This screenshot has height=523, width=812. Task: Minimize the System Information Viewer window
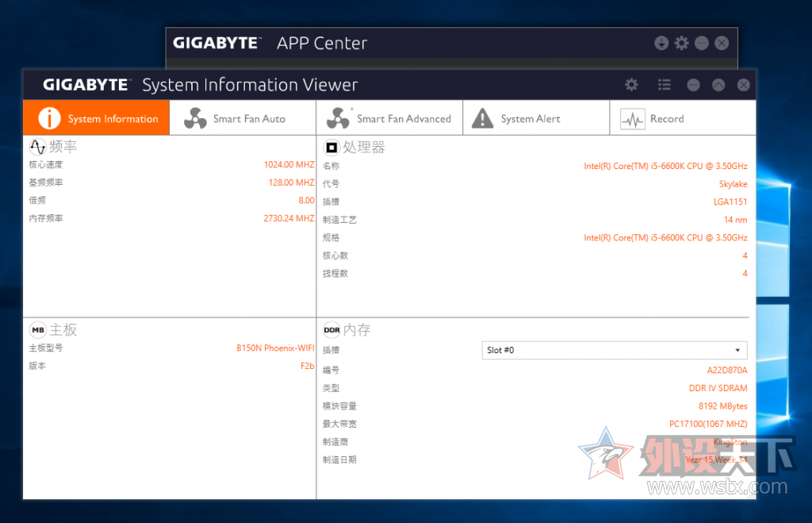[693, 84]
